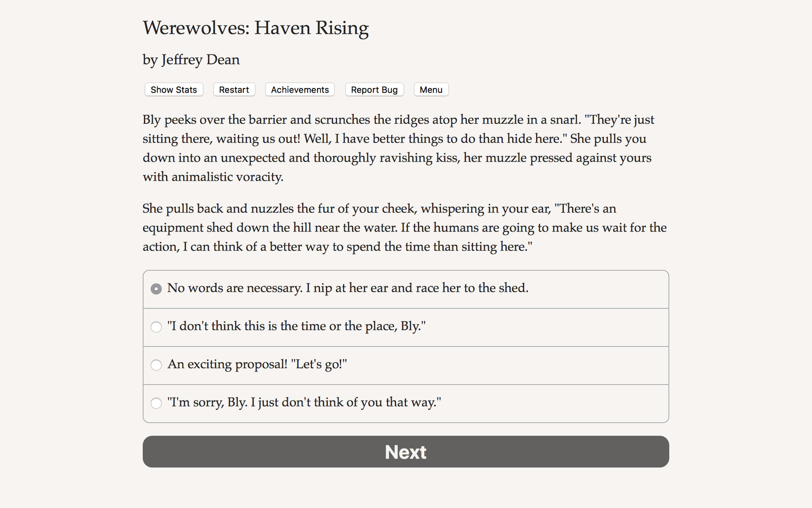This screenshot has width=812, height=508.
Task: Restart the story
Action: pos(234,89)
